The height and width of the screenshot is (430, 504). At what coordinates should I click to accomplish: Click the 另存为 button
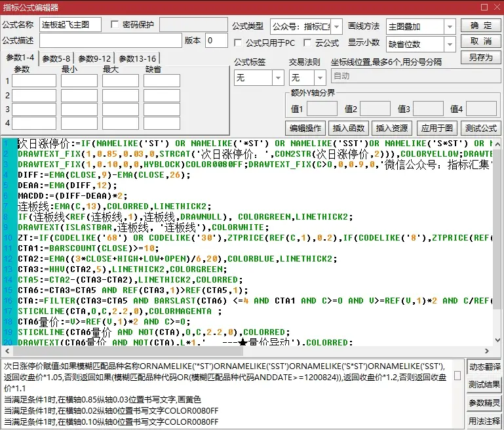coord(481,58)
